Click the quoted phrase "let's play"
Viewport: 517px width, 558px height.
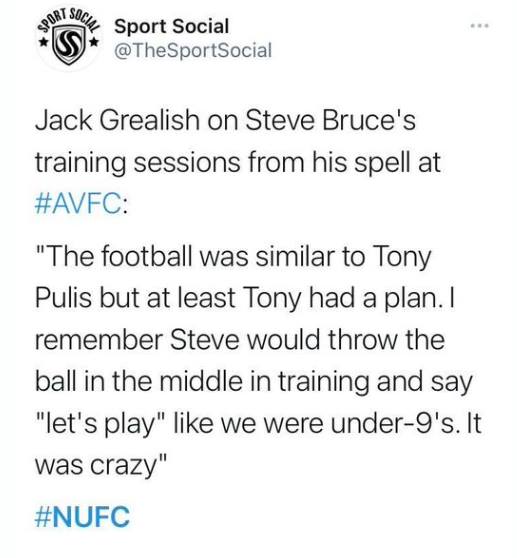tap(100, 424)
